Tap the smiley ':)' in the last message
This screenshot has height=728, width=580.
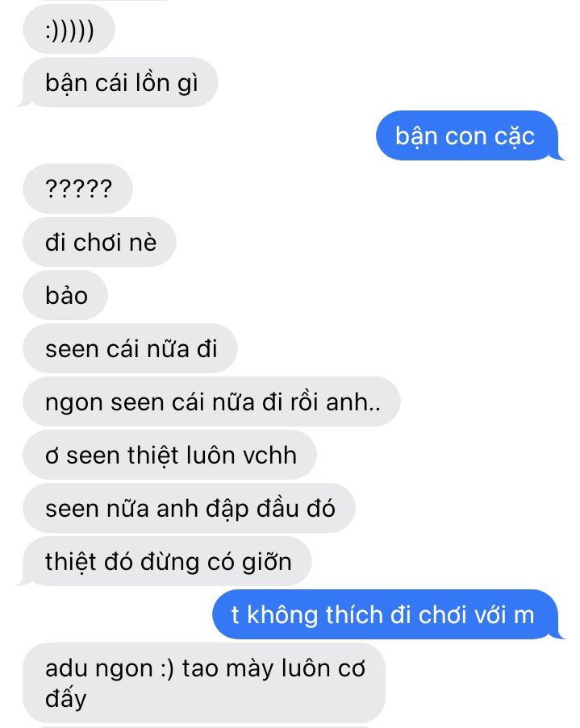(167, 669)
